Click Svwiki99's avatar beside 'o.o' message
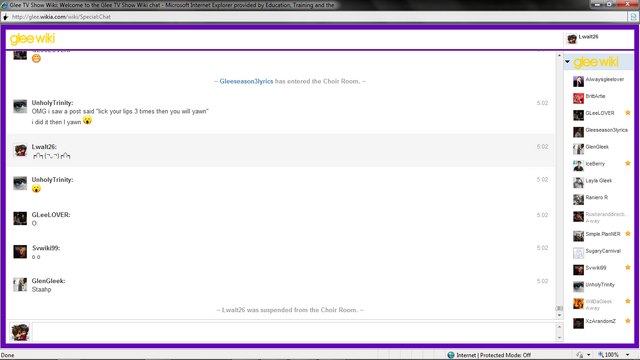The height and width of the screenshot is (360, 640). (20, 251)
